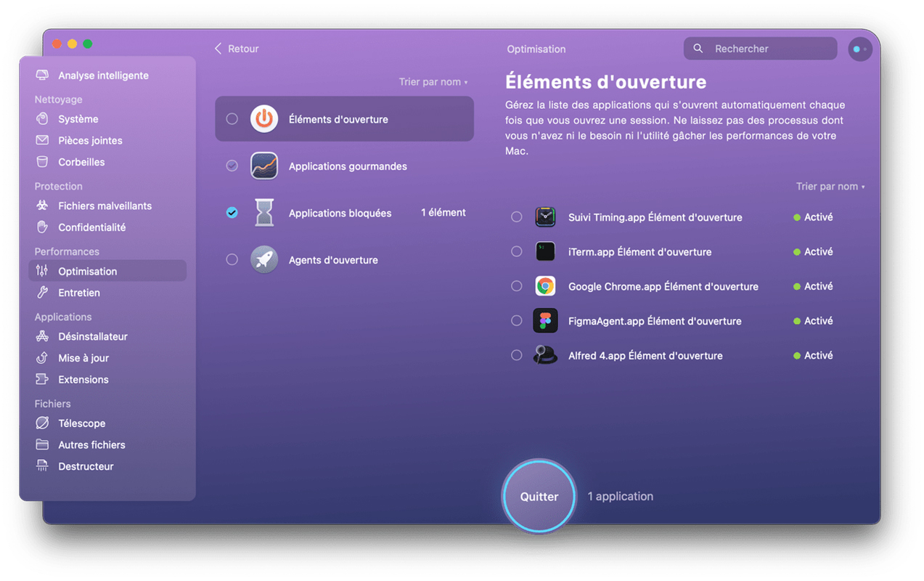Toggle Activé status for Google Chrome.app
This screenshot has height=581, width=924.
813,286
